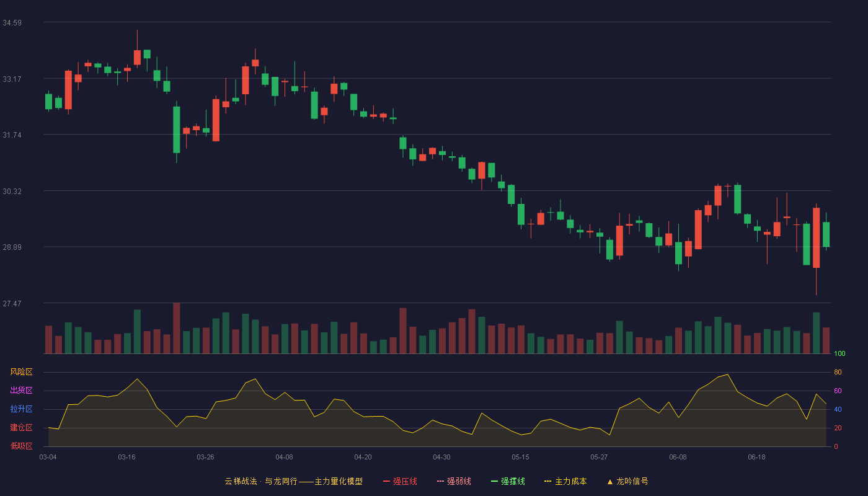Click the 33.17 price axis label
This screenshot has width=868, height=496.
pos(12,79)
